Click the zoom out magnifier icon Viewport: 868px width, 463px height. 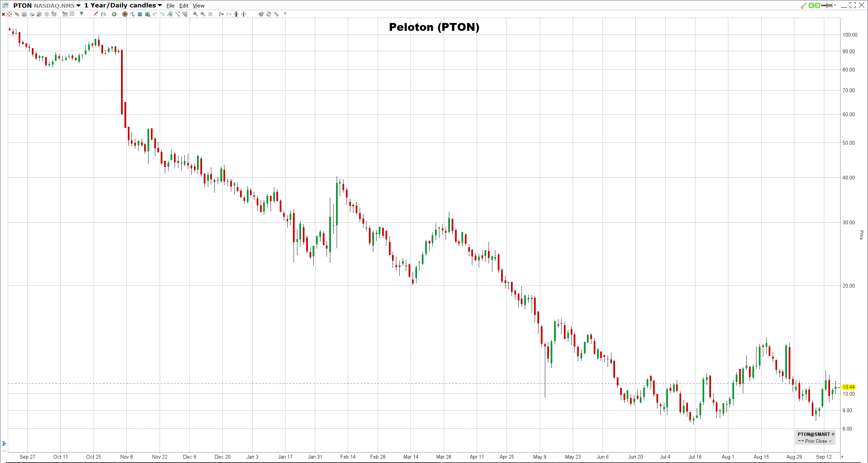(x=203, y=14)
